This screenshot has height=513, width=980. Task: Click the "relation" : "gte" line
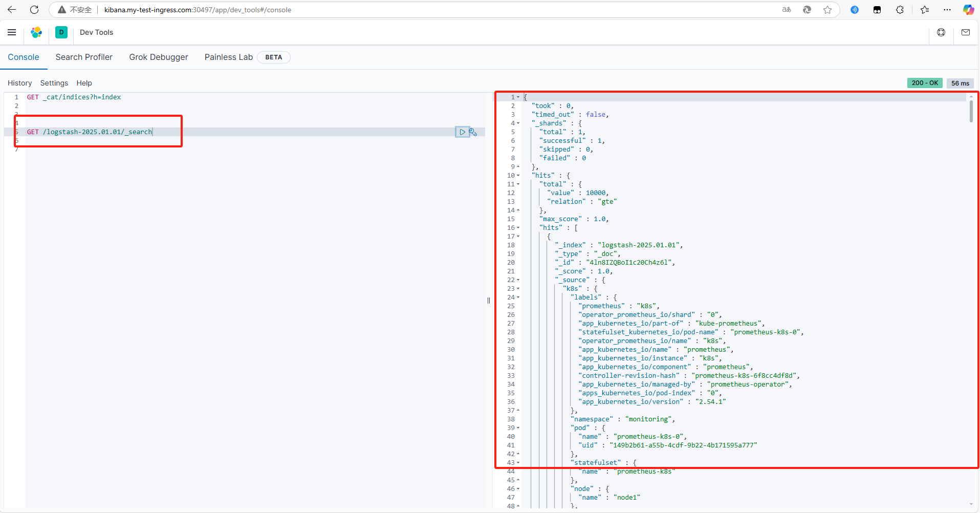(582, 202)
